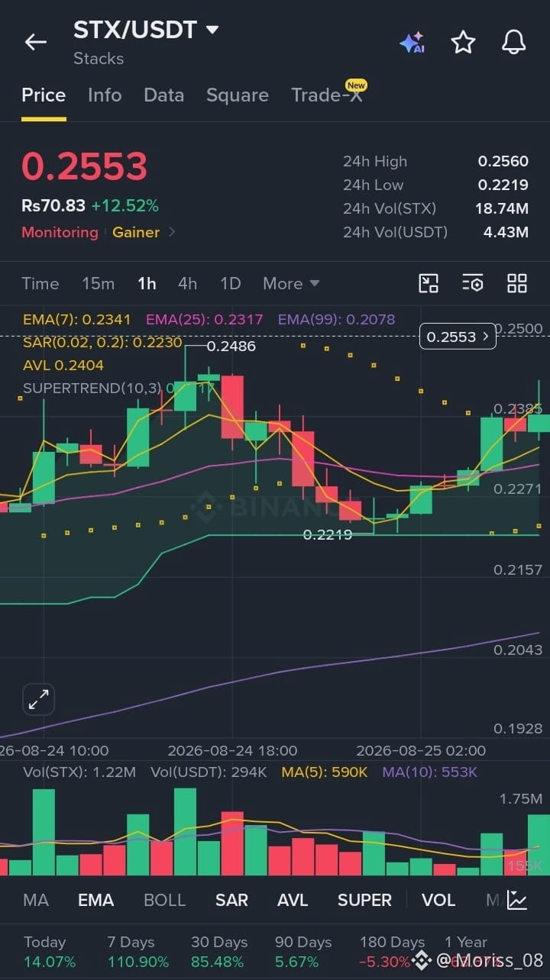Image resolution: width=550 pixels, height=980 pixels.
Task: Open the indicator chart icon at row end
Action: click(517, 900)
